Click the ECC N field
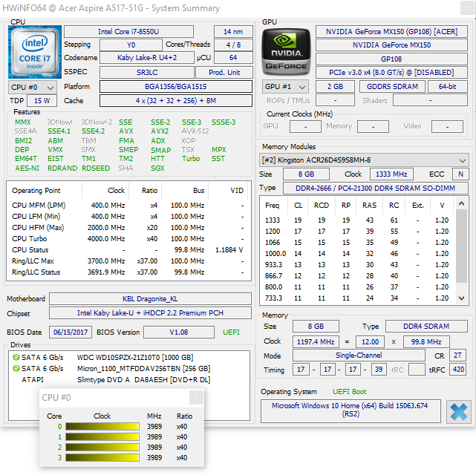 [x=460, y=174]
